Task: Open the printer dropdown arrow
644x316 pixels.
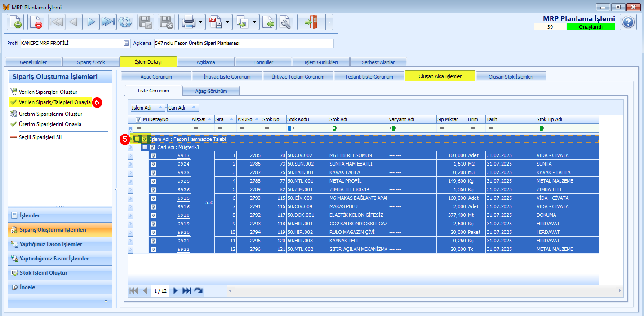Action: [200, 22]
